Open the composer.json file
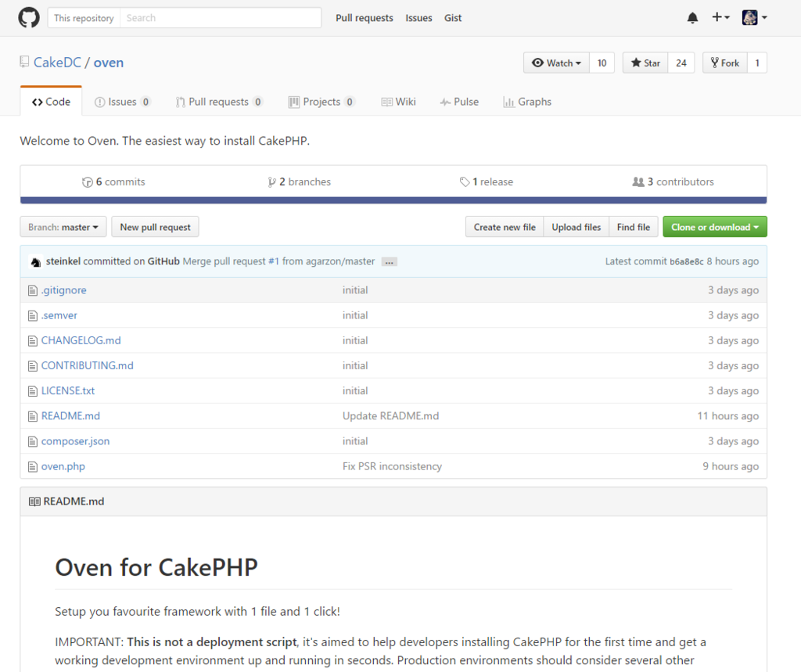Image resolution: width=801 pixels, height=672 pixels. (x=76, y=441)
